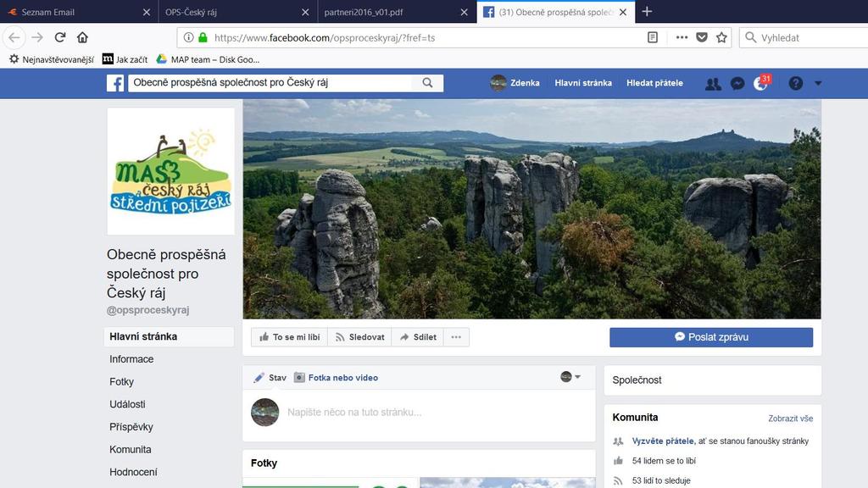
Task: Open the post-as profile selector dropdown
Action: tap(570, 377)
